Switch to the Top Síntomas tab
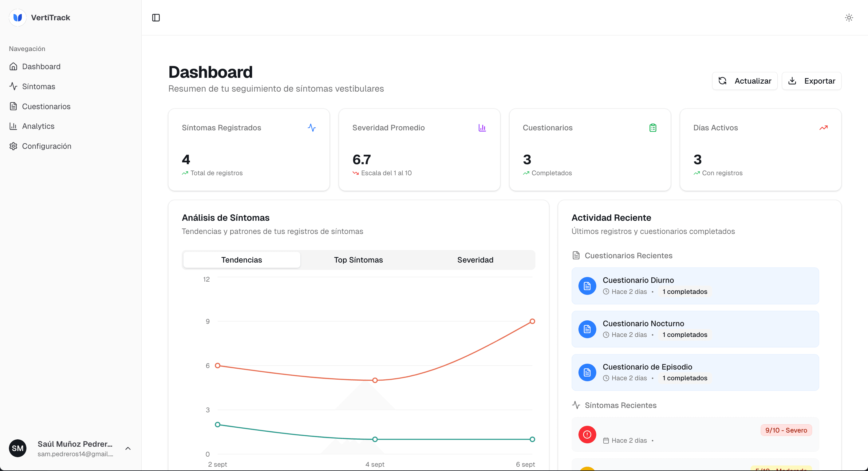The height and width of the screenshot is (471, 868). pos(358,259)
